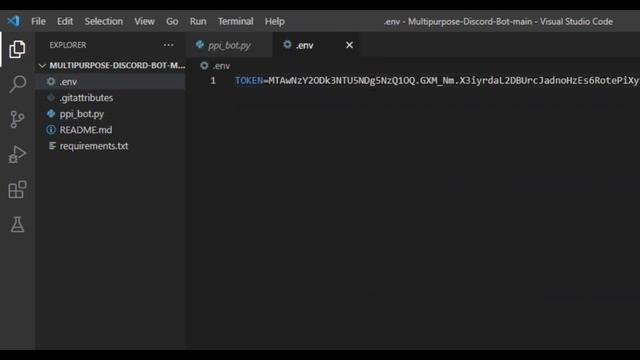Open the Run and Debug view icon
Image resolution: width=640 pixels, height=360 pixels.
click(17, 154)
